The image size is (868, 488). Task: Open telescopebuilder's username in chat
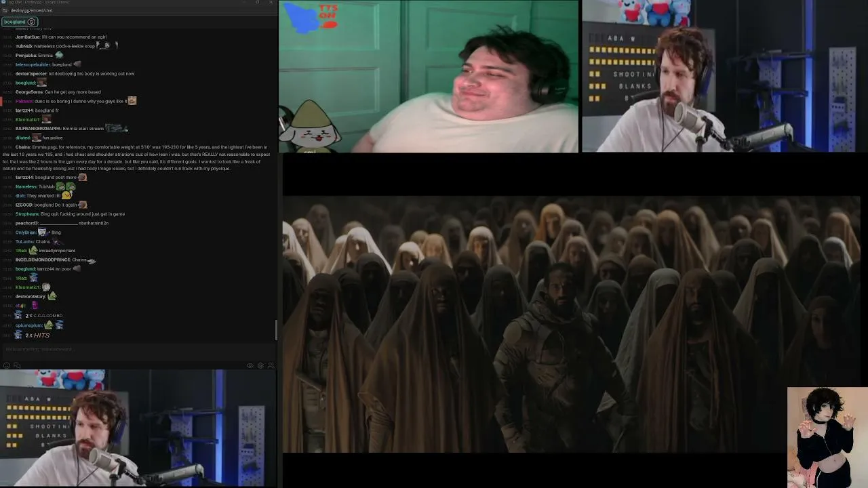click(x=33, y=64)
